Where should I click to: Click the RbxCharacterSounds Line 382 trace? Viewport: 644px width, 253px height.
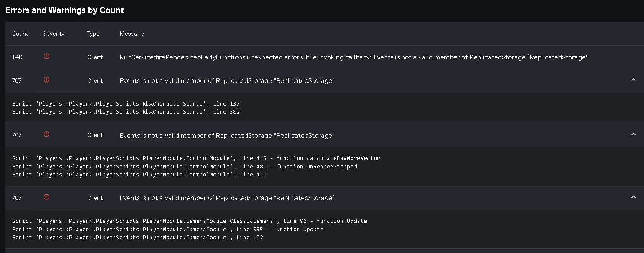pos(126,112)
